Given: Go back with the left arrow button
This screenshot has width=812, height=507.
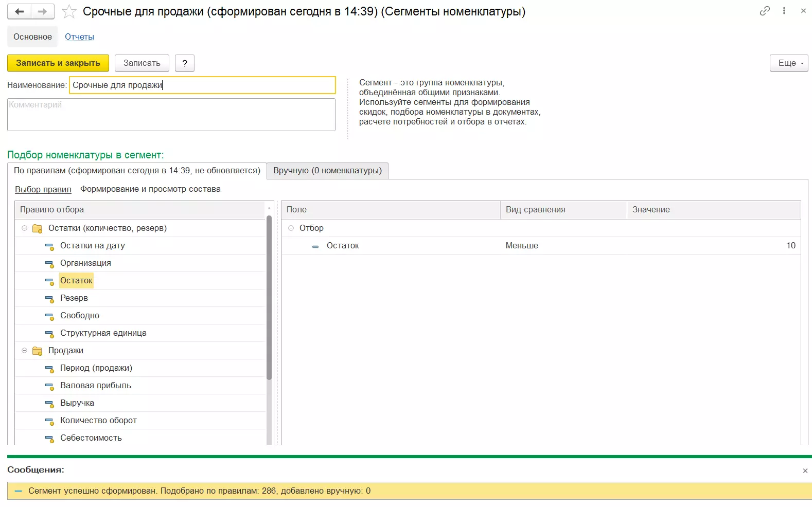Looking at the screenshot, I should click(x=19, y=11).
